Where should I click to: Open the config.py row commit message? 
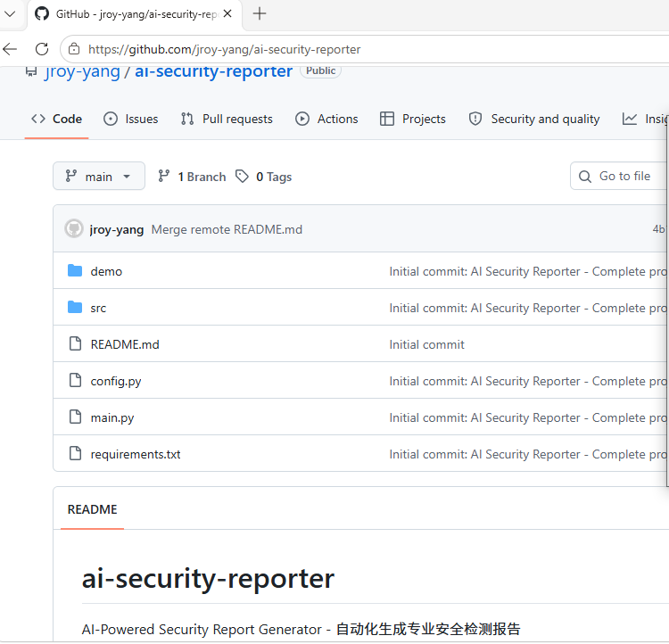(x=528, y=381)
